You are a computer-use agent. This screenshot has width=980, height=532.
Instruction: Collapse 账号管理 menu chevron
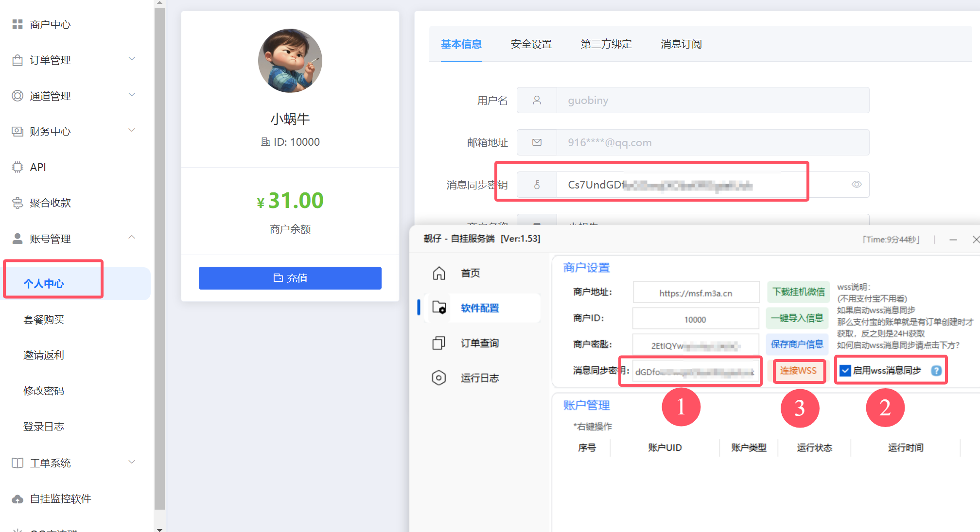pos(132,237)
